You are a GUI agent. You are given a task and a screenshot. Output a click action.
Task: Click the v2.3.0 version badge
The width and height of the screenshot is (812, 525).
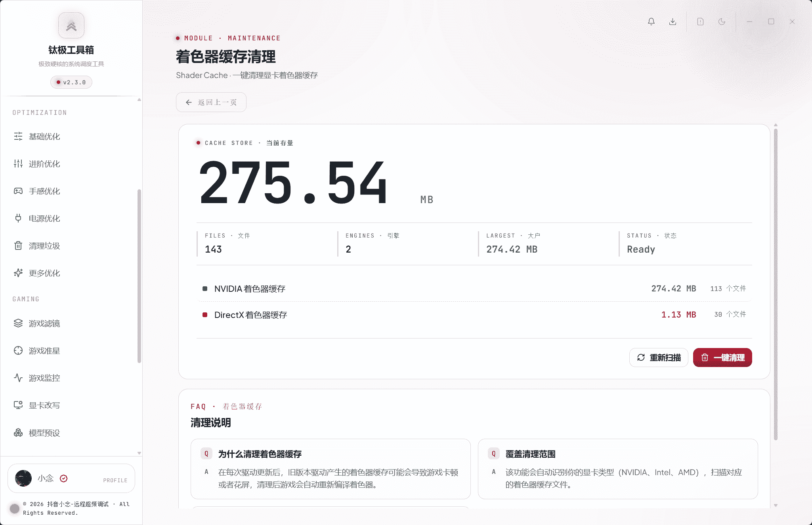[71, 82]
